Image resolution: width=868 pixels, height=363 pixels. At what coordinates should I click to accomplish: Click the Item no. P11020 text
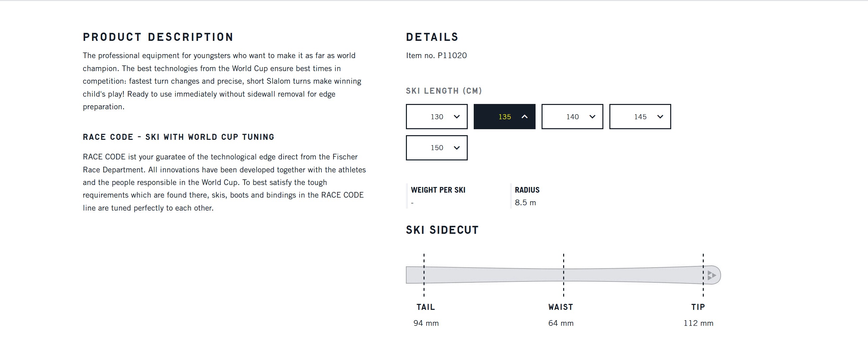436,55
